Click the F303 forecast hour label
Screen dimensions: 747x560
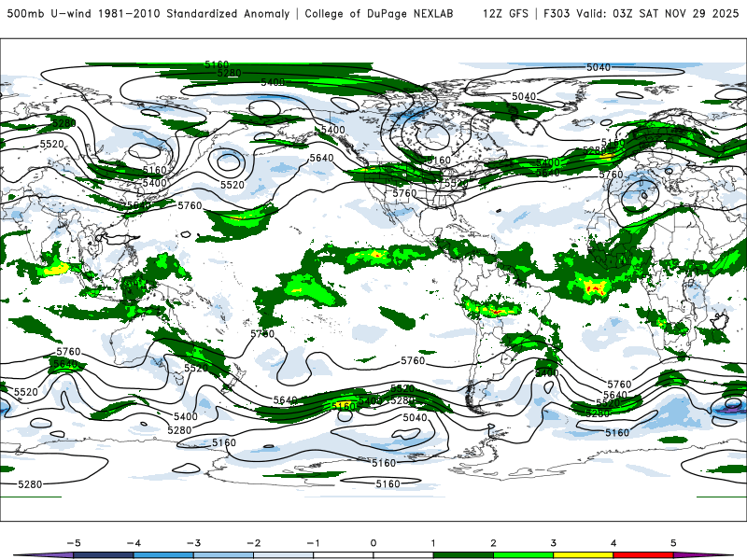(557, 13)
